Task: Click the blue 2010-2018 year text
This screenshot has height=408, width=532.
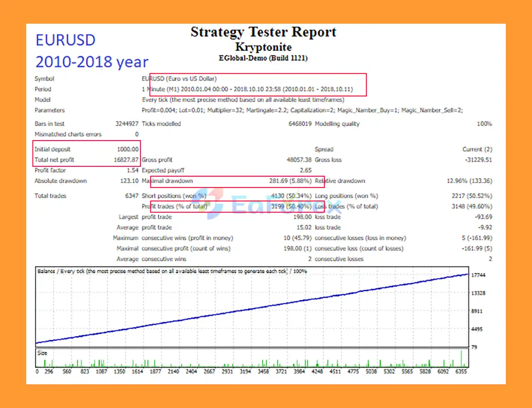Action: pyautogui.click(x=92, y=62)
